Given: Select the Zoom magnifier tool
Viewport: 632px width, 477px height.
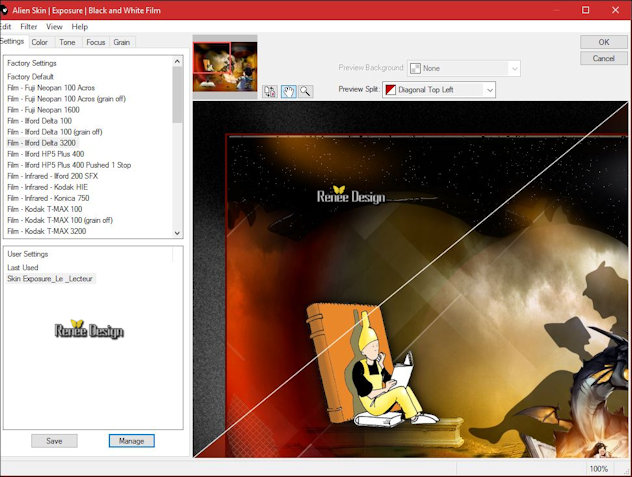Looking at the screenshot, I should (x=306, y=92).
